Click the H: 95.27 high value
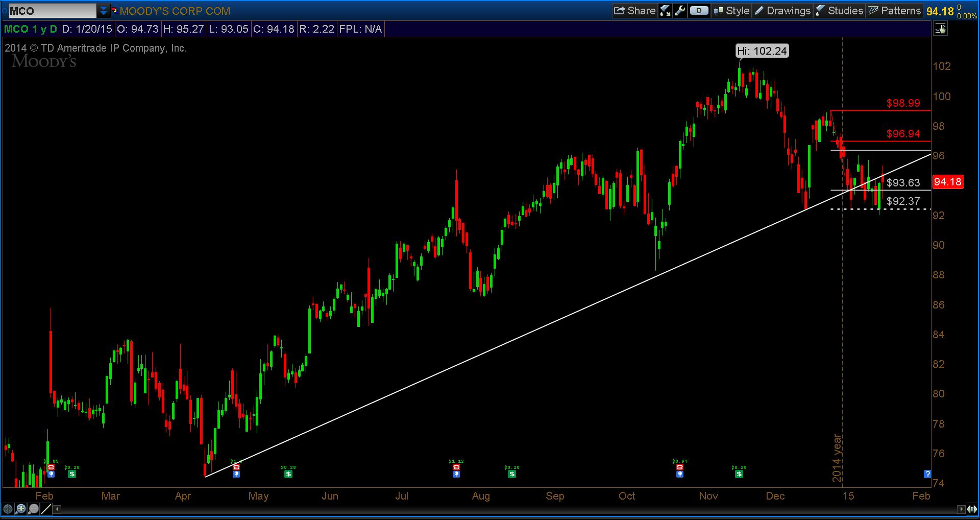 coord(183,29)
